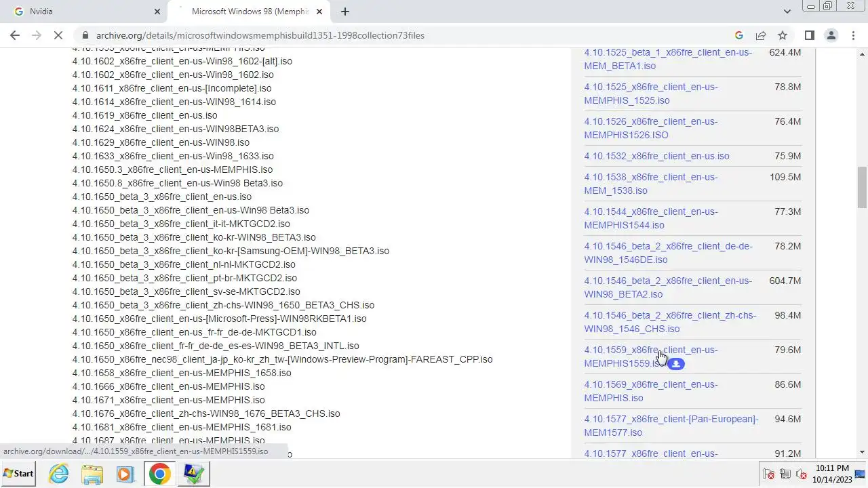Open the Windows Start menu

pos(18,473)
